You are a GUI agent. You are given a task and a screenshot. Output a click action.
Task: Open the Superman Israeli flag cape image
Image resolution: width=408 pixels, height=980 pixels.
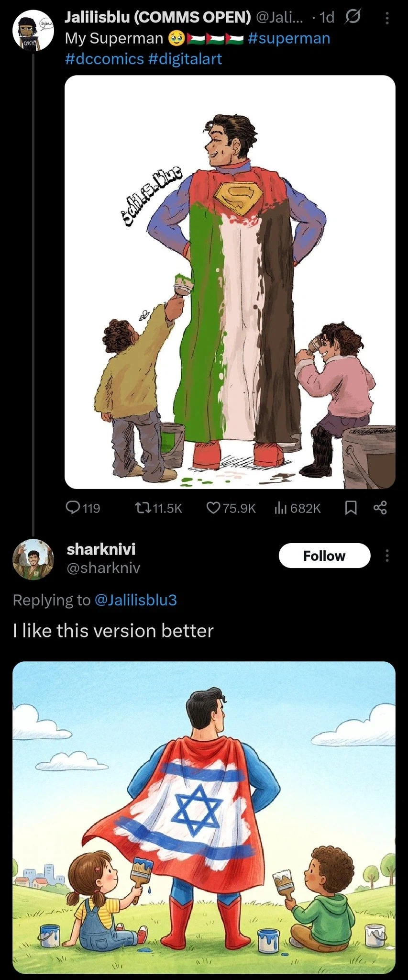204,817
